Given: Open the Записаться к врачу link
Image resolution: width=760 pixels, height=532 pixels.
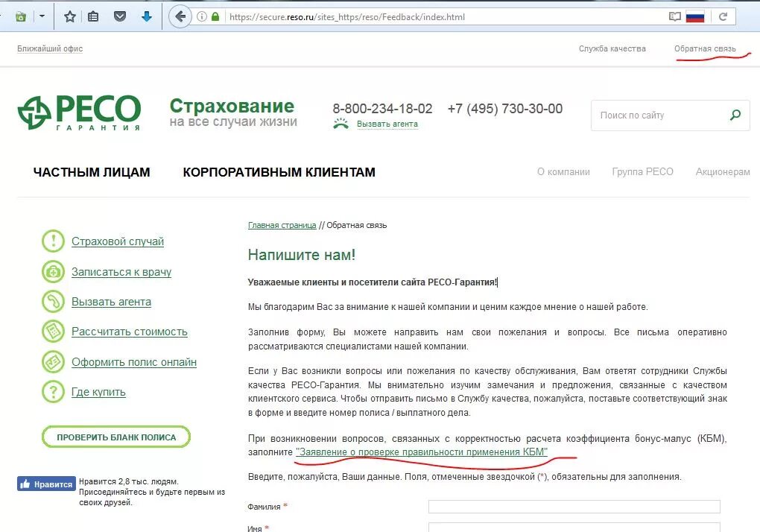Looking at the screenshot, I should (x=121, y=272).
